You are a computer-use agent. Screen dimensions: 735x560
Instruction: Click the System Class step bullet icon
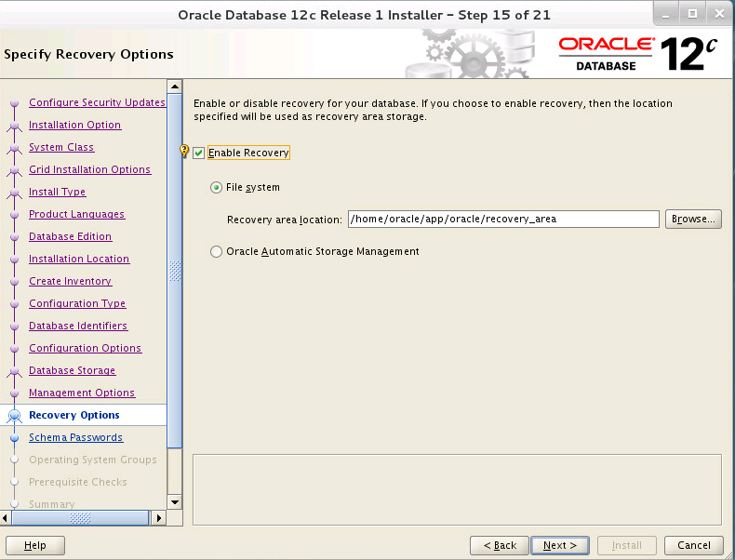tap(15, 148)
